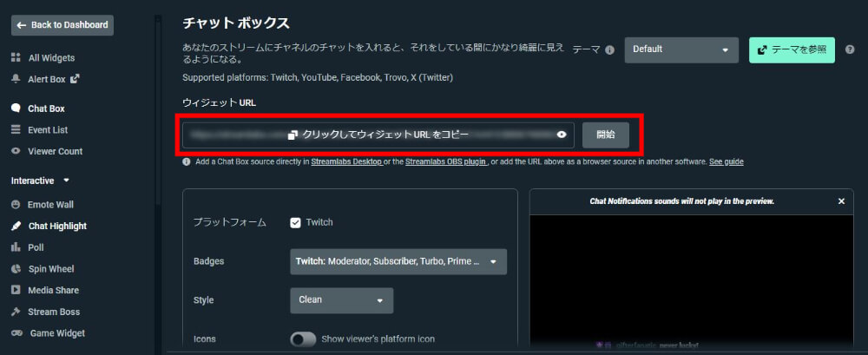The width and height of the screenshot is (868, 355).
Task: Collapse the Interactive section
Action: coord(41,181)
